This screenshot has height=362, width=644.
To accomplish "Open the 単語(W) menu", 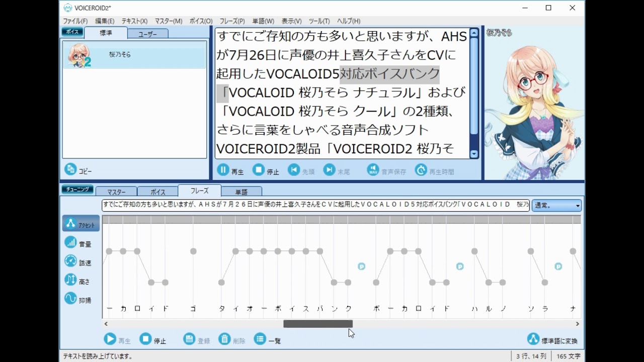I will click(263, 21).
